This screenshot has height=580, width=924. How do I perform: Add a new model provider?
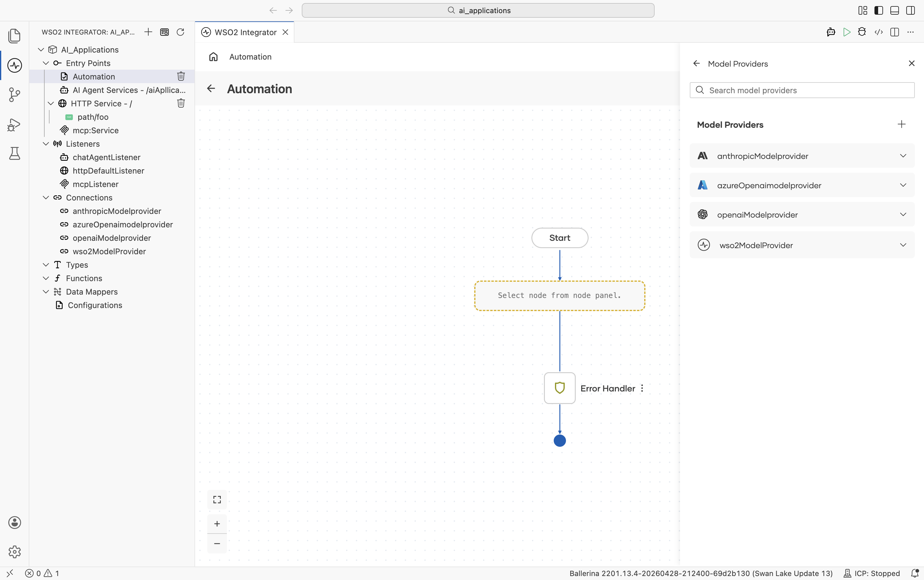[x=902, y=124]
